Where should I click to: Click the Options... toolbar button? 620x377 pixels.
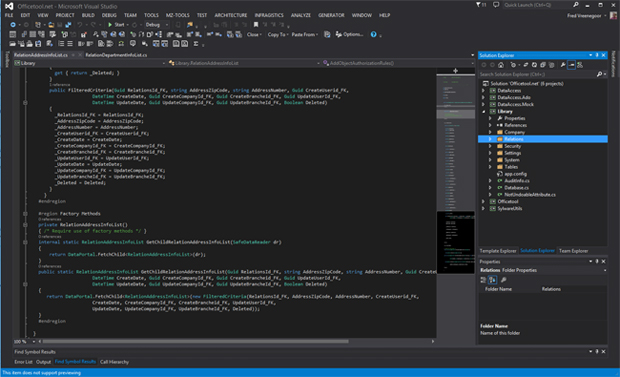tap(350, 34)
